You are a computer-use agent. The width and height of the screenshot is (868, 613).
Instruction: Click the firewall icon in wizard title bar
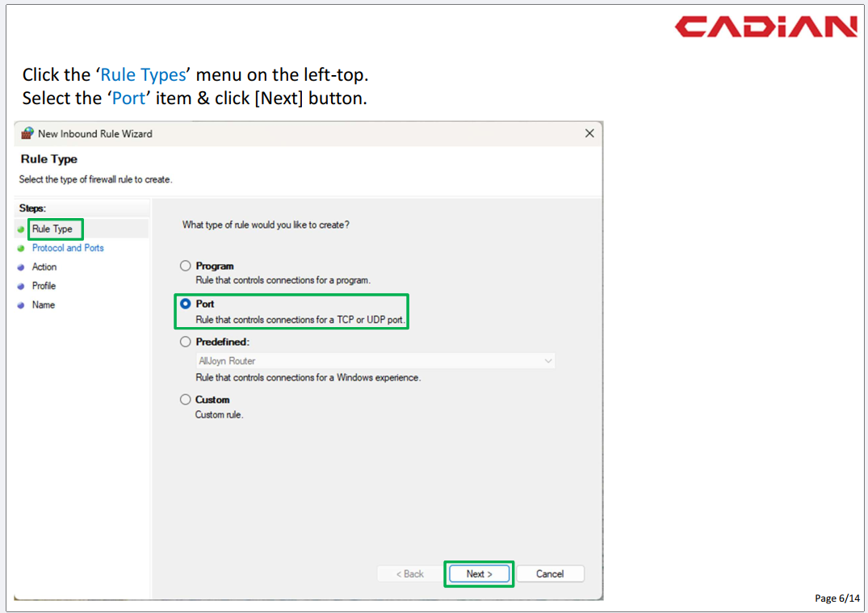27,133
